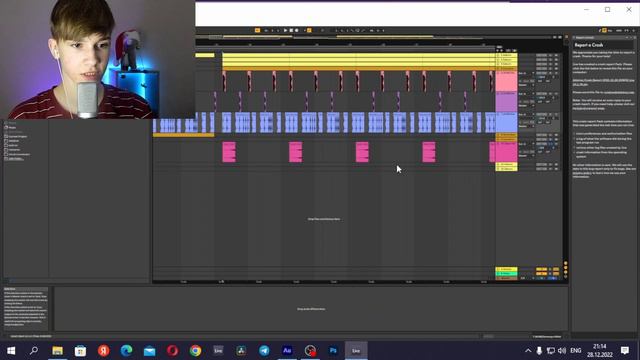Show hidden tray icons chevron
Image resolution: width=640 pixels, height=360 pixels.
(528, 351)
